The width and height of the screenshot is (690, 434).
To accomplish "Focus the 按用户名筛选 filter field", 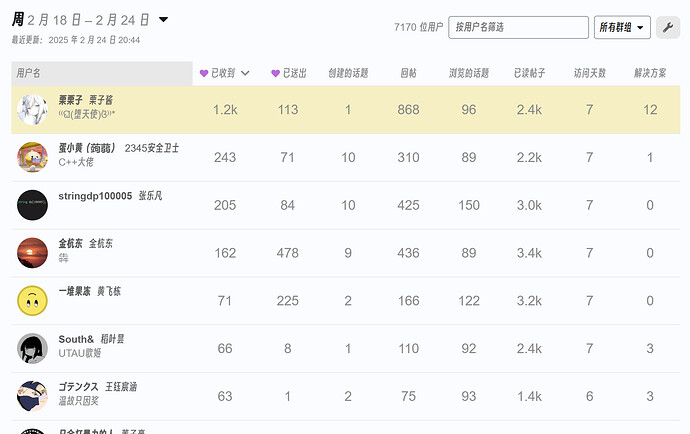I will (518, 27).
